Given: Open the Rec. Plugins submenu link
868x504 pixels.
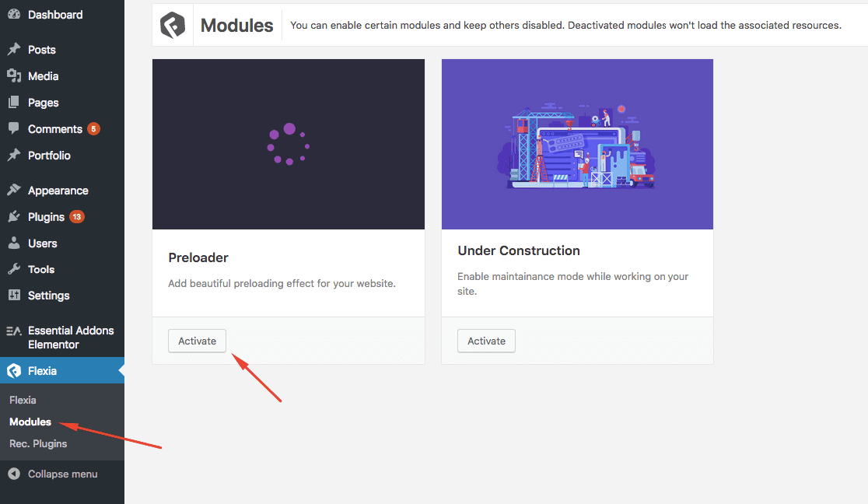Looking at the screenshot, I should [x=38, y=443].
